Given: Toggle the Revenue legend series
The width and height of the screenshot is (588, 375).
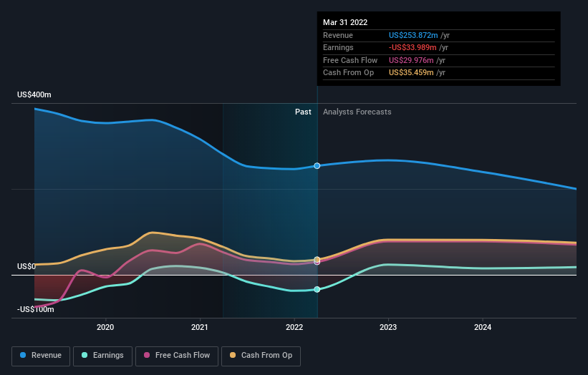Looking at the screenshot, I should coord(41,356).
